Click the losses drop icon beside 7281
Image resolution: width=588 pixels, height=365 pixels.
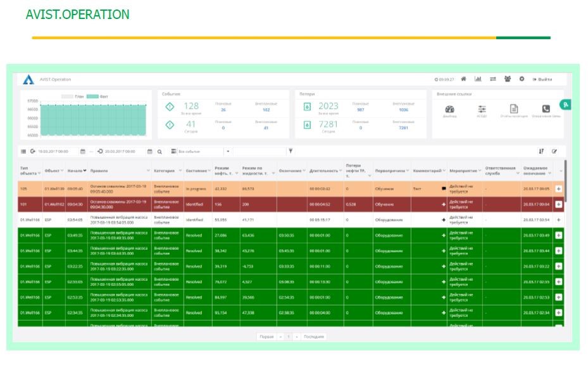tap(307, 125)
